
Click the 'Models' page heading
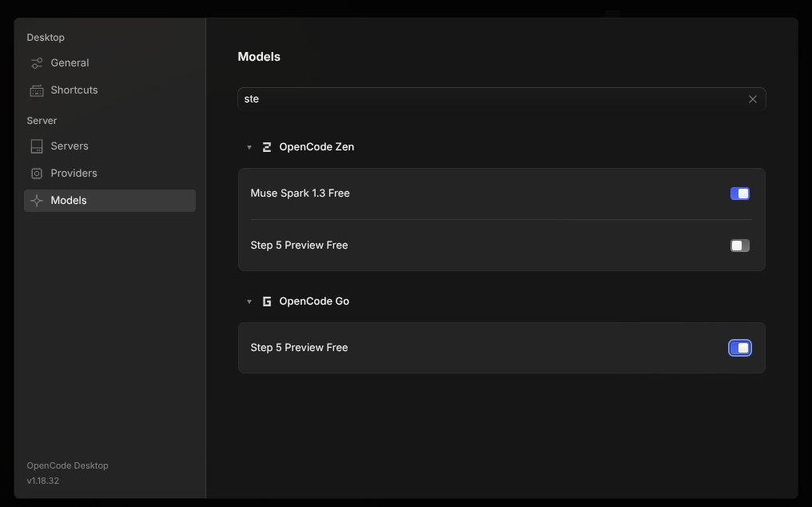[259, 57]
